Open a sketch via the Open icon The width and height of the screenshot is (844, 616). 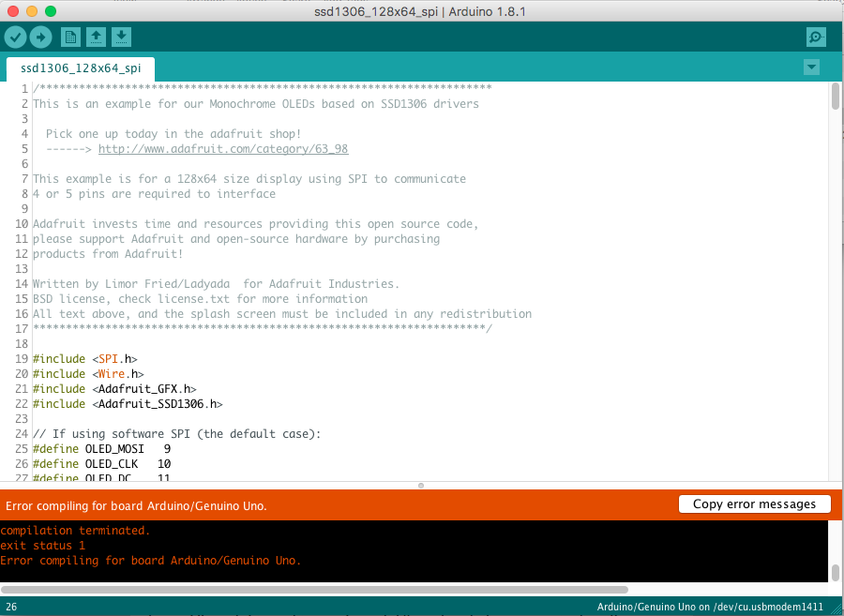click(95, 37)
